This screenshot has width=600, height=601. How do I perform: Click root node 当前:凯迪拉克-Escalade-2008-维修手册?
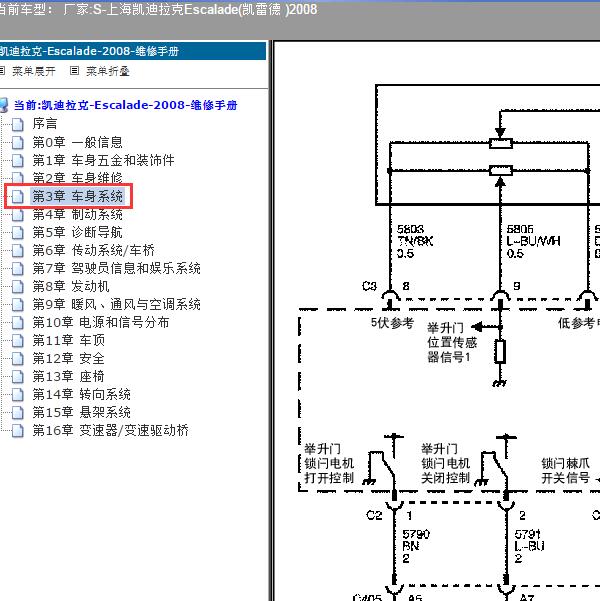pos(126,105)
